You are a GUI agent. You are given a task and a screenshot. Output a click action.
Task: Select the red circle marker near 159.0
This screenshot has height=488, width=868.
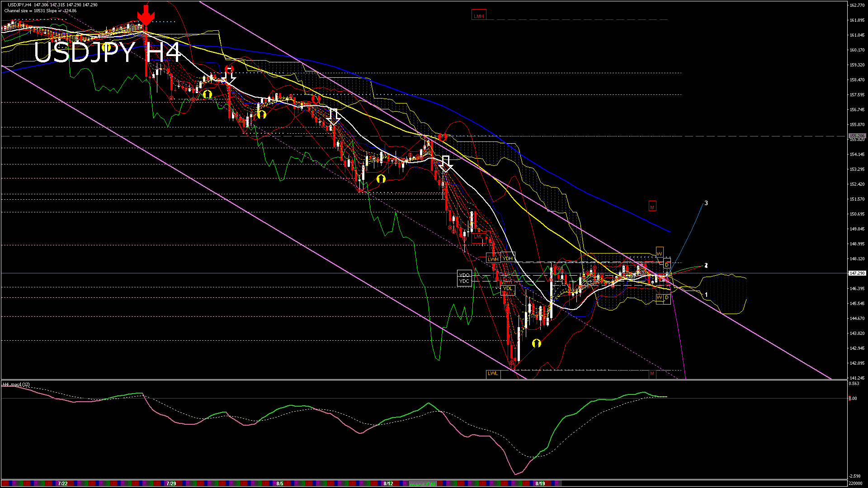[230, 69]
